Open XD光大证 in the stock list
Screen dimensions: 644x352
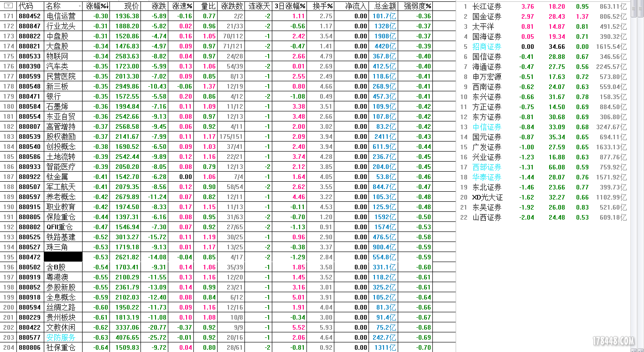coord(488,197)
